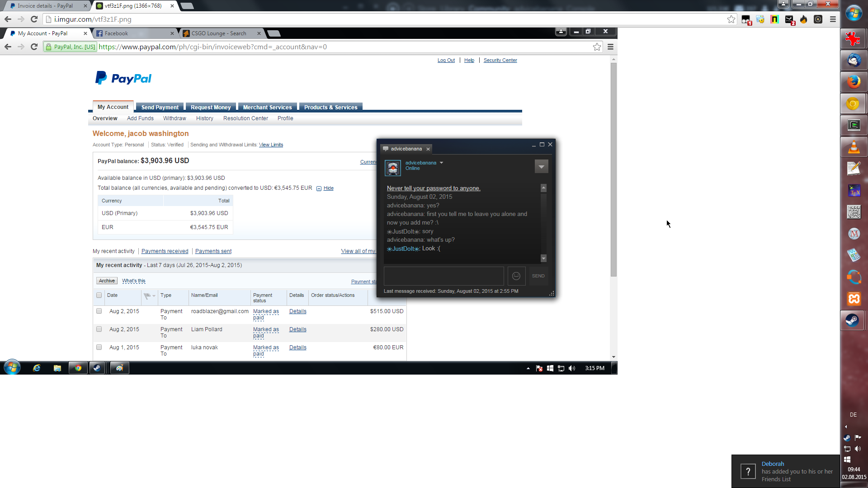Click Details link for the $515.00 payment
This screenshot has height=488, width=868.
pos(297,311)
